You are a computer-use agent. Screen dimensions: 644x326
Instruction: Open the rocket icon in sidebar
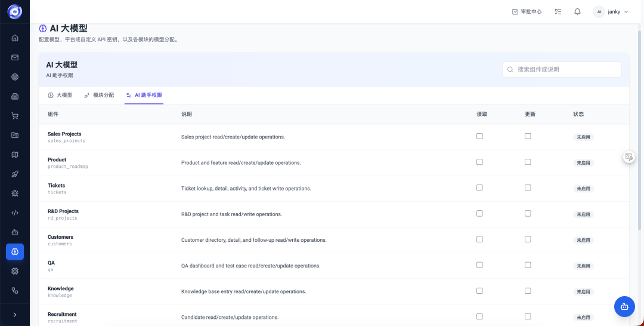(x=15, y=174)
